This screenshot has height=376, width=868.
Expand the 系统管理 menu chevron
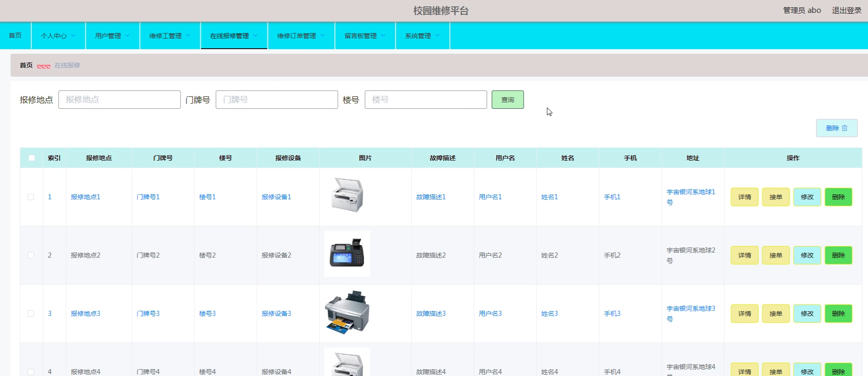point(437,35)
